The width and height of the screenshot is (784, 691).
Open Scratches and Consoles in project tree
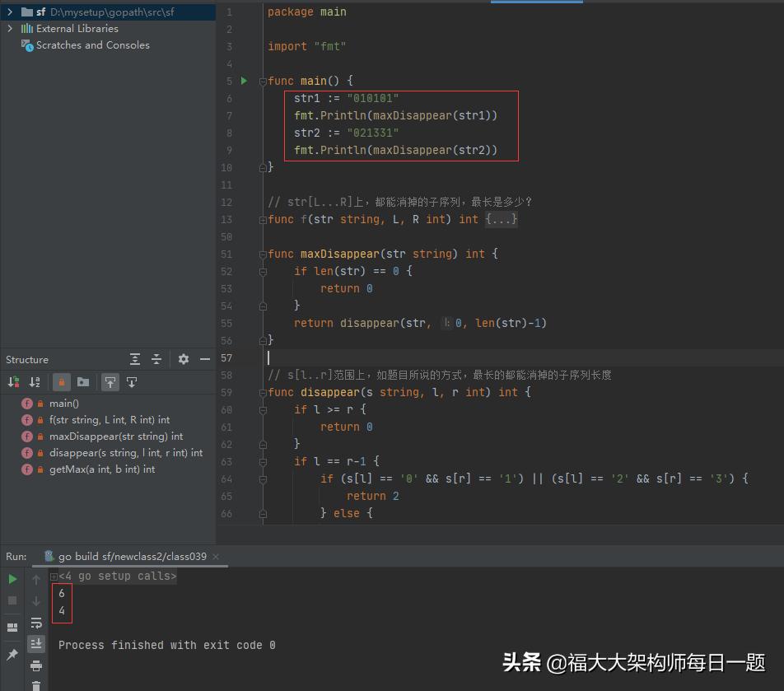(x=92, y=45)
